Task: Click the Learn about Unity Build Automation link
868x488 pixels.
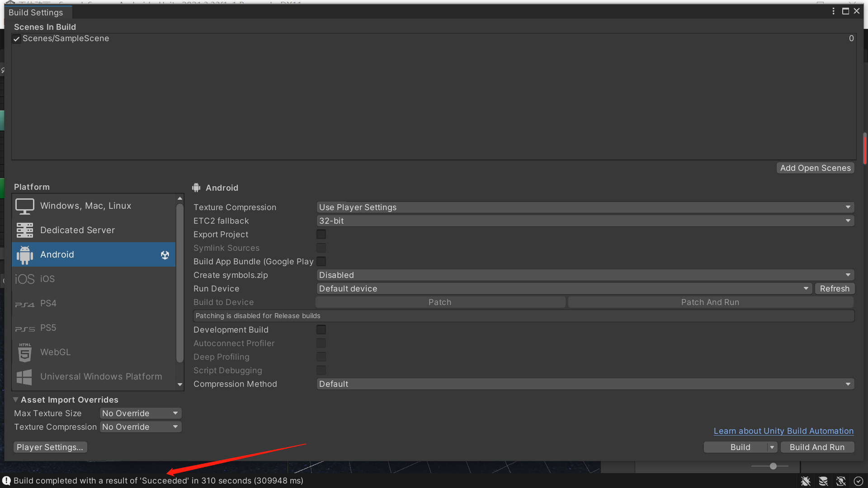Action: click(x=783, y=430)
